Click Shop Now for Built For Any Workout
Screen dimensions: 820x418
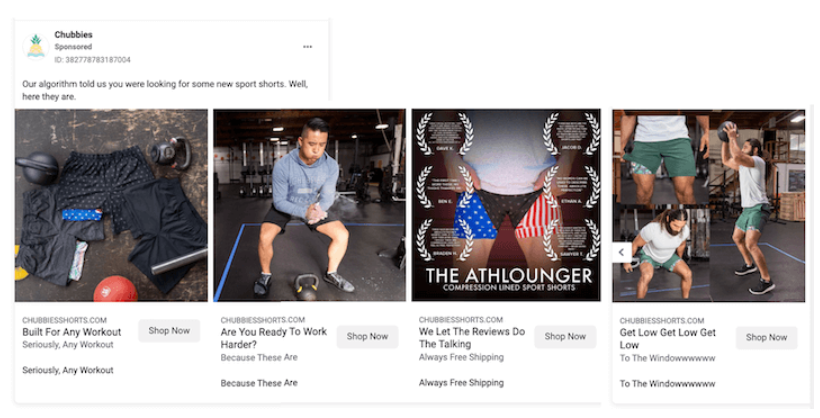169,331
